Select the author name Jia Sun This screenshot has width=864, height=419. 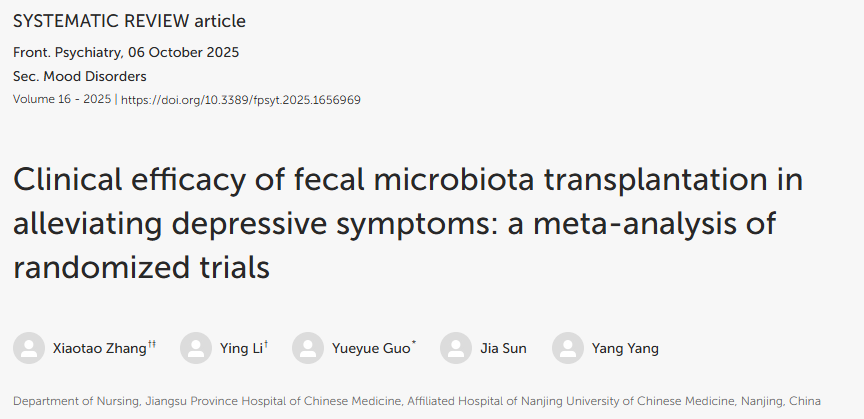click(x=503, y=349)
